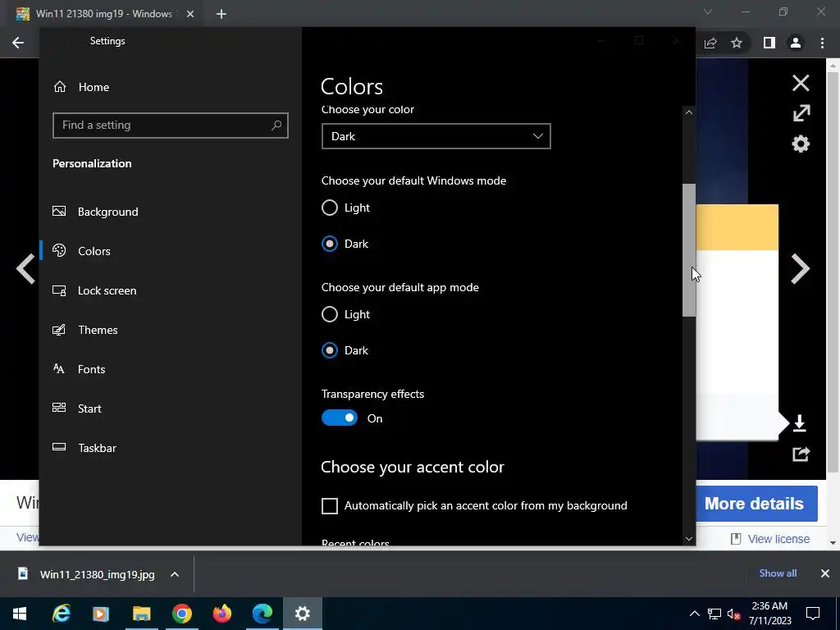
Task: Open Themes settings page
Action: click(x=84, y=330)
